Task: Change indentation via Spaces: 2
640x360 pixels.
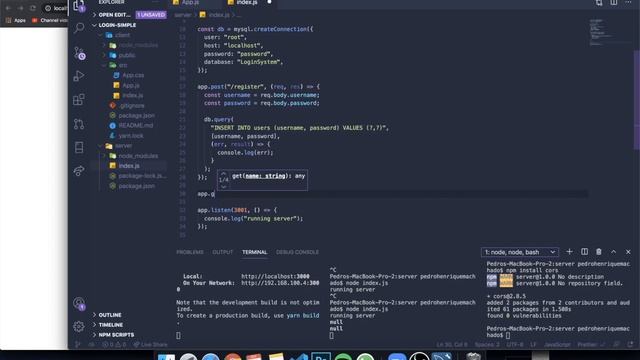Action: (x=487, y=344)
